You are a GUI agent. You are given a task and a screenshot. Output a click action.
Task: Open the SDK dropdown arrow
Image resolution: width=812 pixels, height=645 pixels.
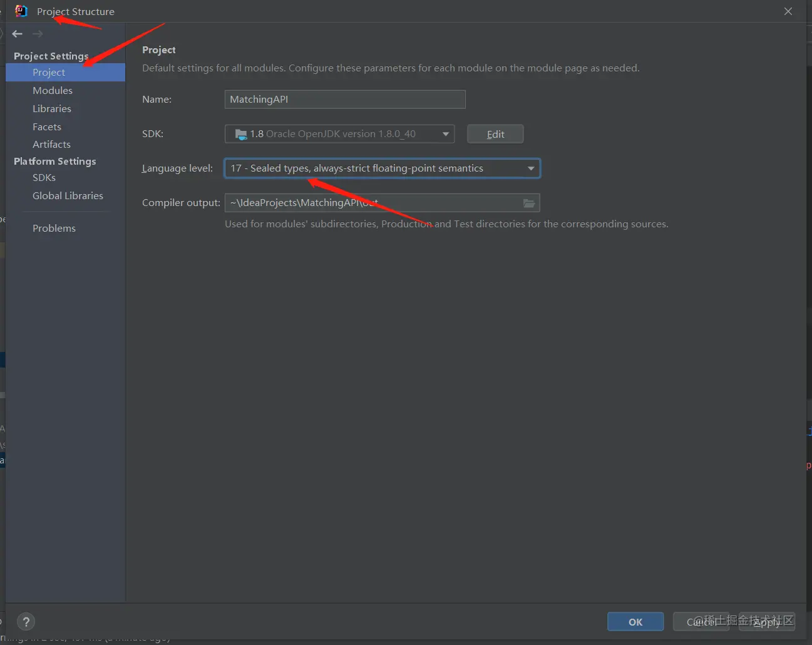[445, 133]
